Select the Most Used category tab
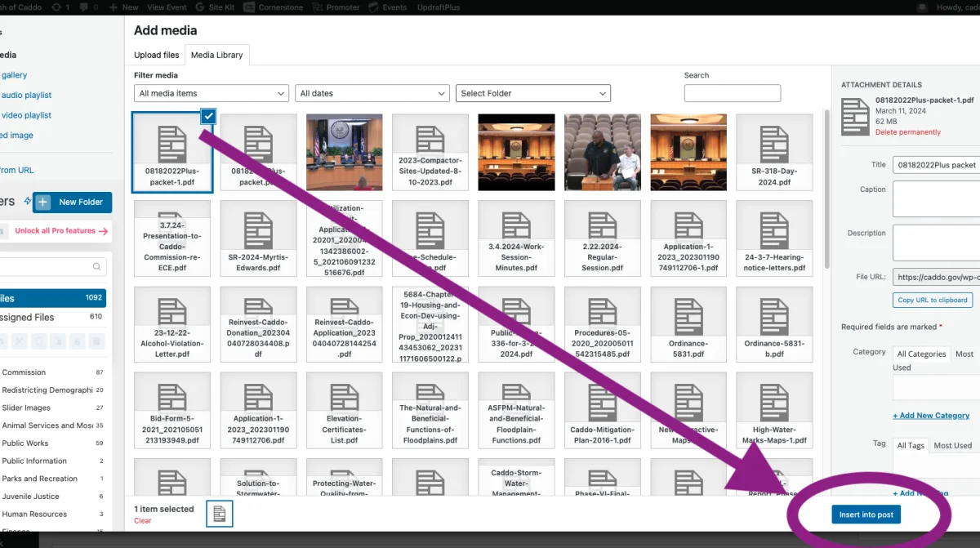Image resolution: width=980 pixels, height=548 pixels. point(964,354)
